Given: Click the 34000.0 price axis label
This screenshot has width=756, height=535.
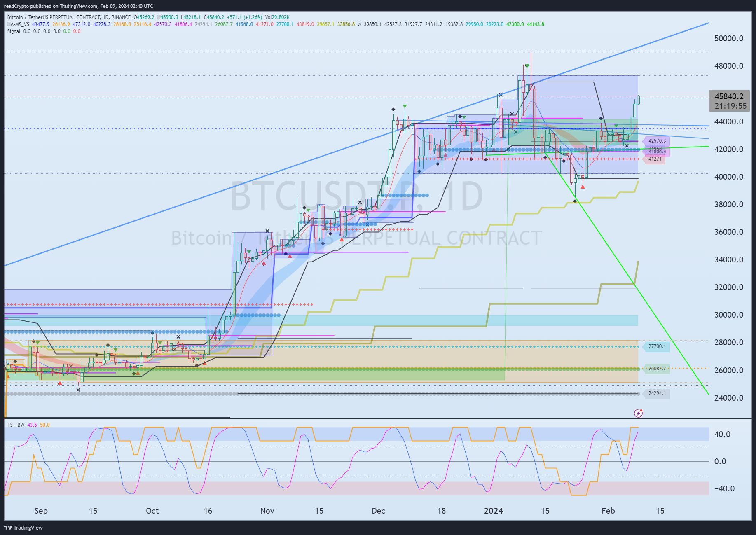Looking at the screenshot, I should pos(729,259).
